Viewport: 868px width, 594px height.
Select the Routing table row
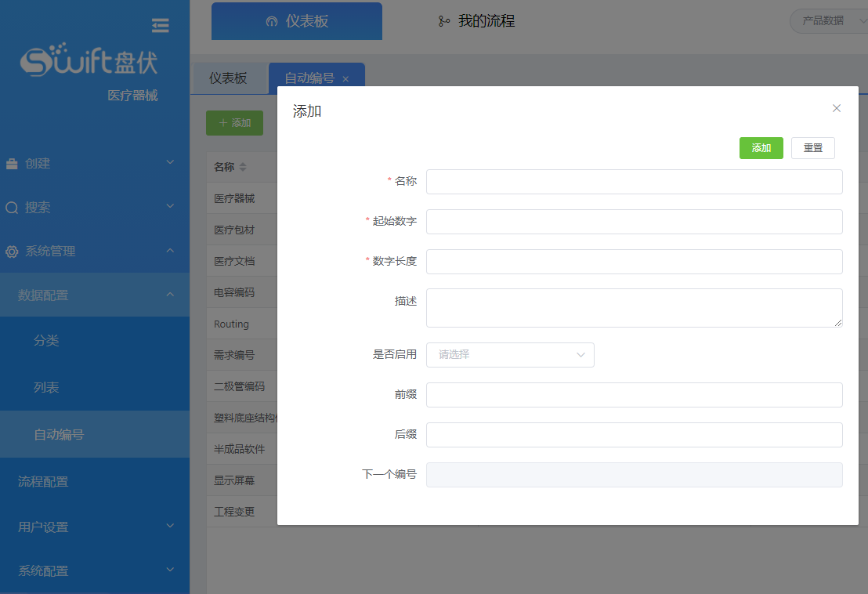click(242, 324)
